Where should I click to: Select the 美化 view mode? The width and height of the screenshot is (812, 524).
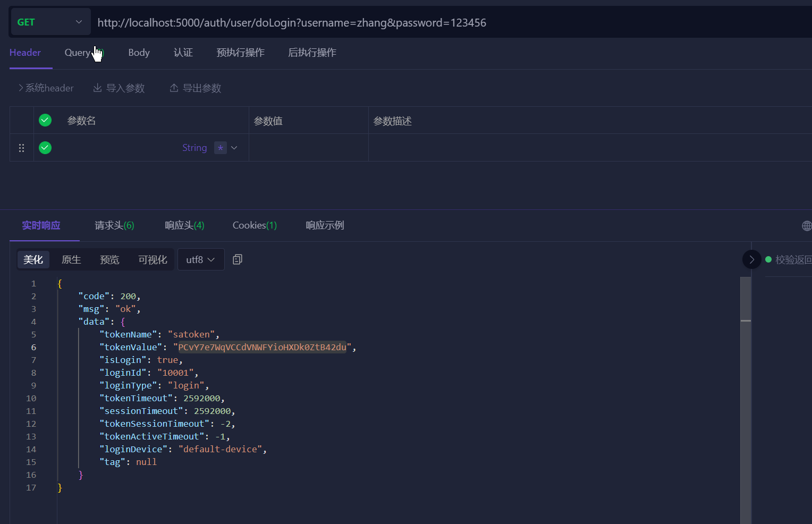click(x=33, y=259)
